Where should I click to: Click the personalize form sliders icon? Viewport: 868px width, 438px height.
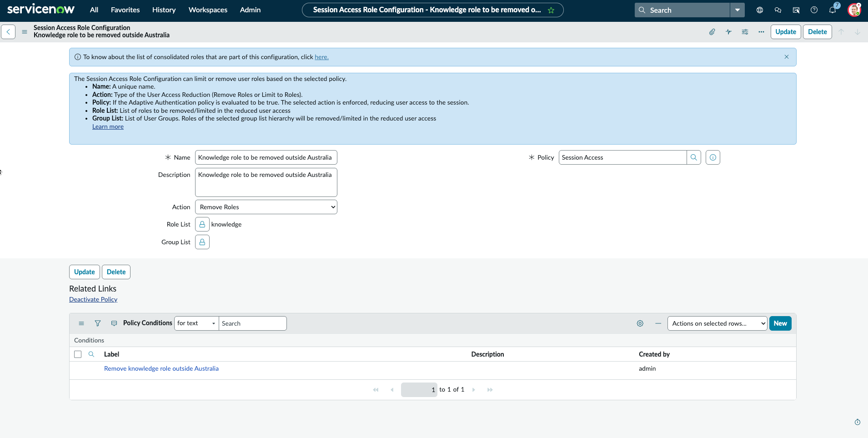point(745,32)
